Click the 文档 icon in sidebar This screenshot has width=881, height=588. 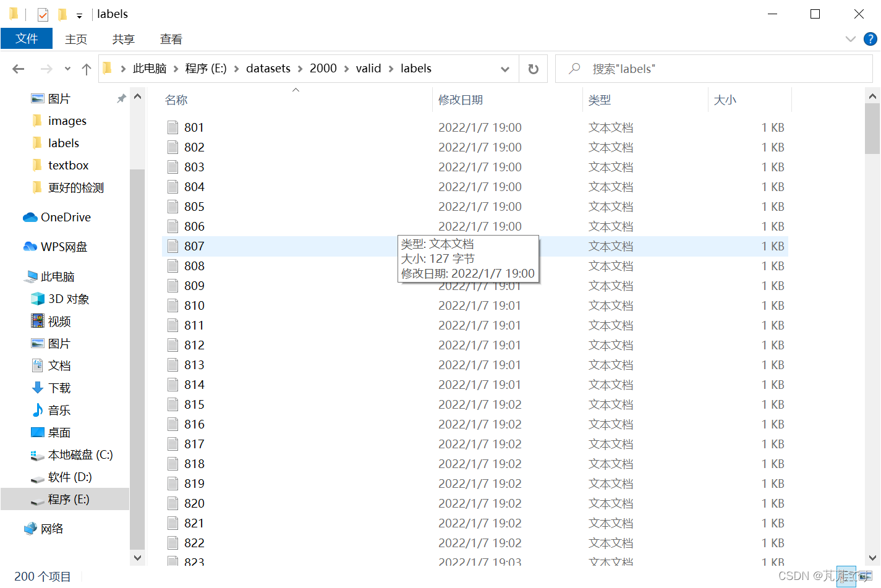click(38, 366)
